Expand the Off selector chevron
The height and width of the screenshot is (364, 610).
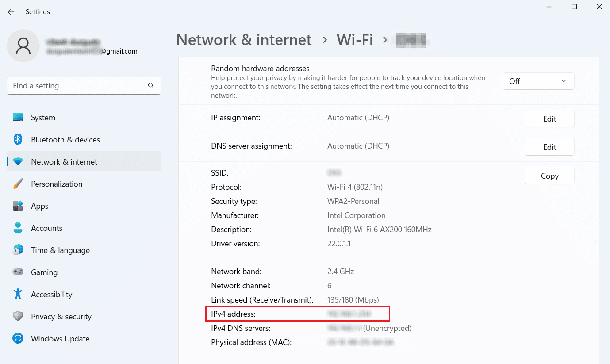[x=564, y=81]
